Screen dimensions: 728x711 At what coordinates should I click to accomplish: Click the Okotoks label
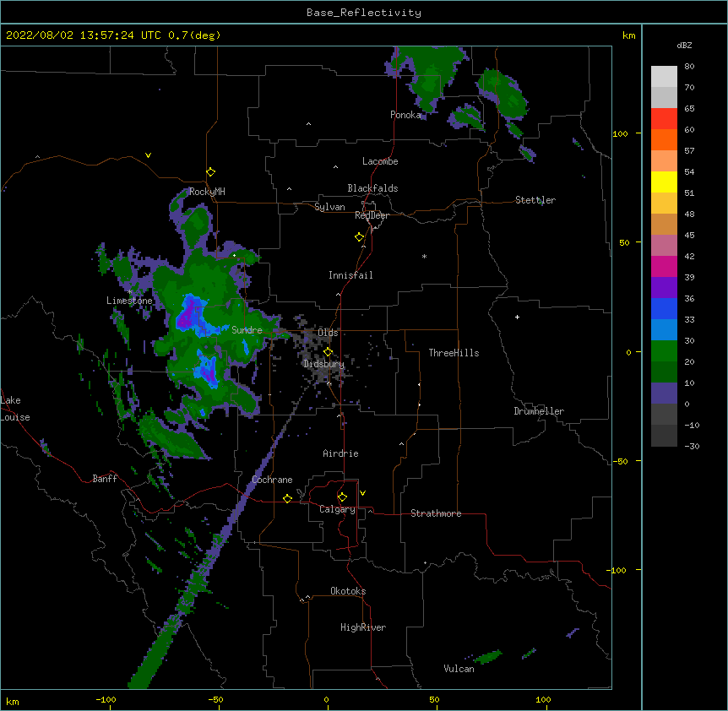pyautogui.click(x=348, y=591)
